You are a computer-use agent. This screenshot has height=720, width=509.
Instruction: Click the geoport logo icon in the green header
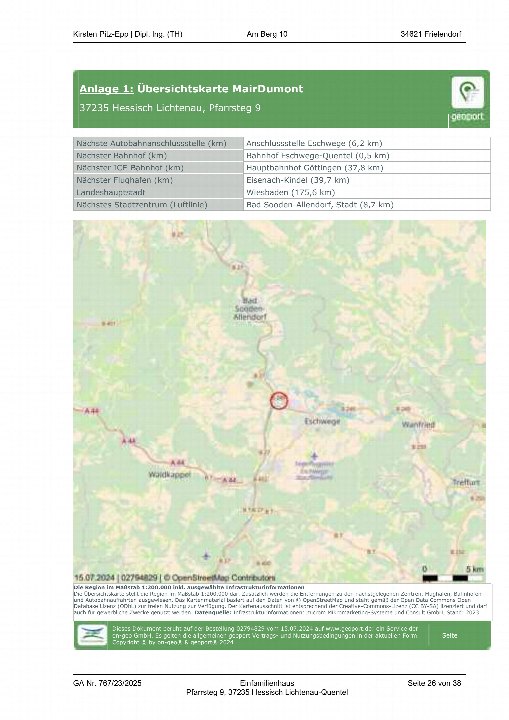pos(467,92)
